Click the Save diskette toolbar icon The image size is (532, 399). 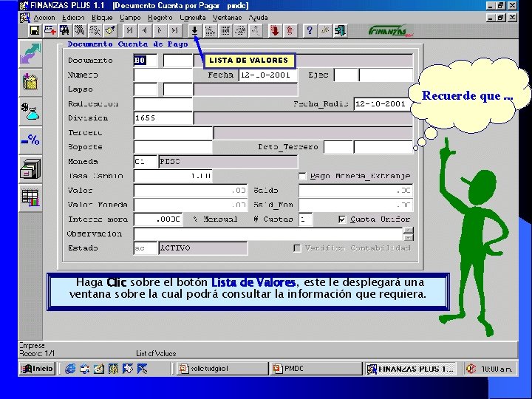pyautogui.click(x=34, y=31)
